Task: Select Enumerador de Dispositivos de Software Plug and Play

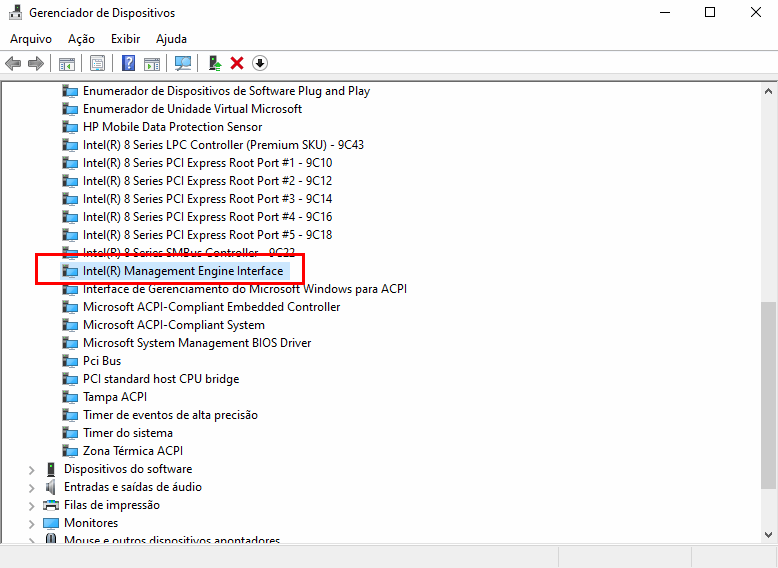Action: pyautogui.click(x=226, y=91)
